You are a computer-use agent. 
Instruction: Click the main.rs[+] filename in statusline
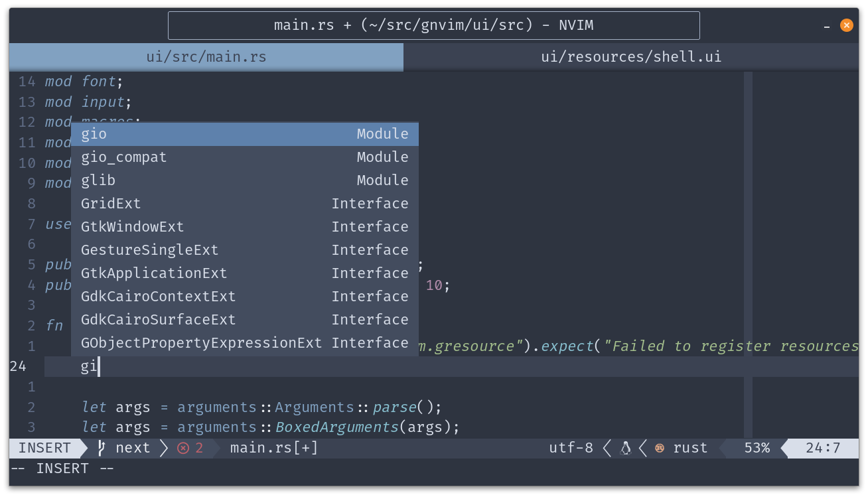[x=274, y=448]
